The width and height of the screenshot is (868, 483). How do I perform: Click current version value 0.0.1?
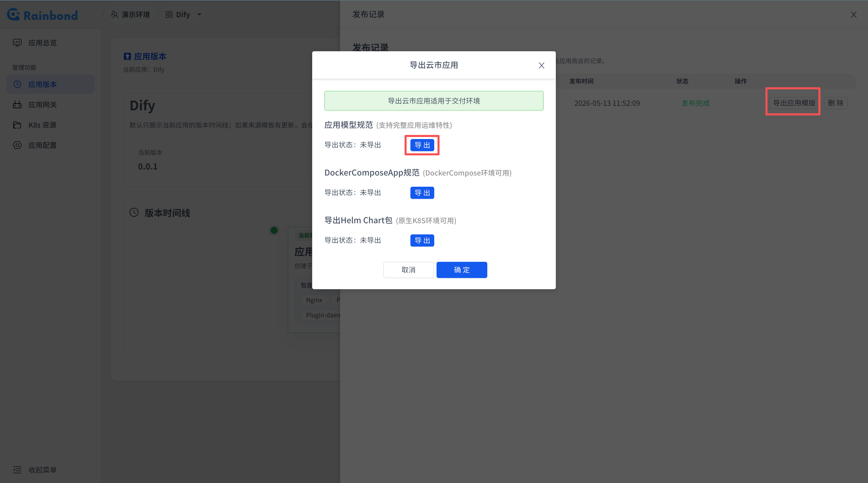[148, 166]
